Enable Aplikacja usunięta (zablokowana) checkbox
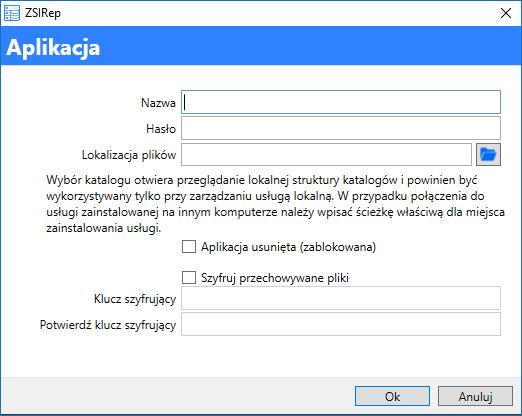This screenshot has height=416, width=522. tap(189, 247)
